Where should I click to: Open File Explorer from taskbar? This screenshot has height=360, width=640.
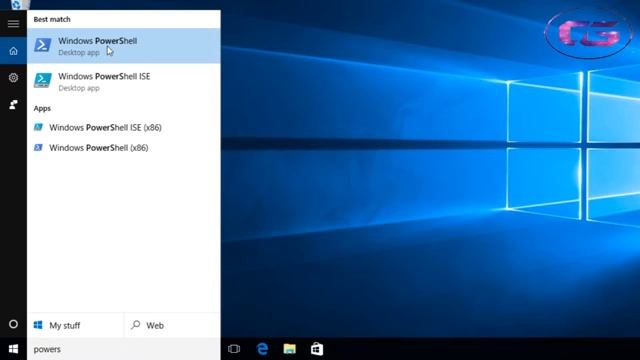pos(289,349)
